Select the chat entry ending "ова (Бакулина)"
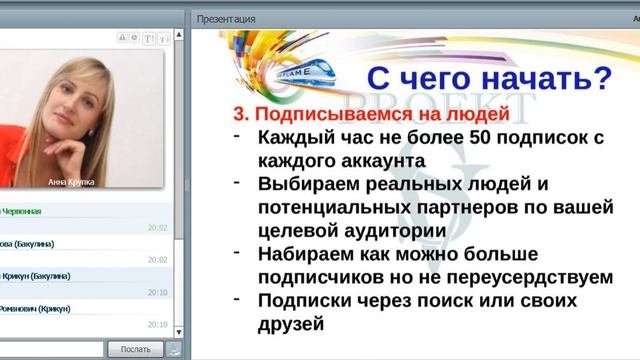Image resolution: width=640 pixels, height=360 pixels. [x=86, y=251]
